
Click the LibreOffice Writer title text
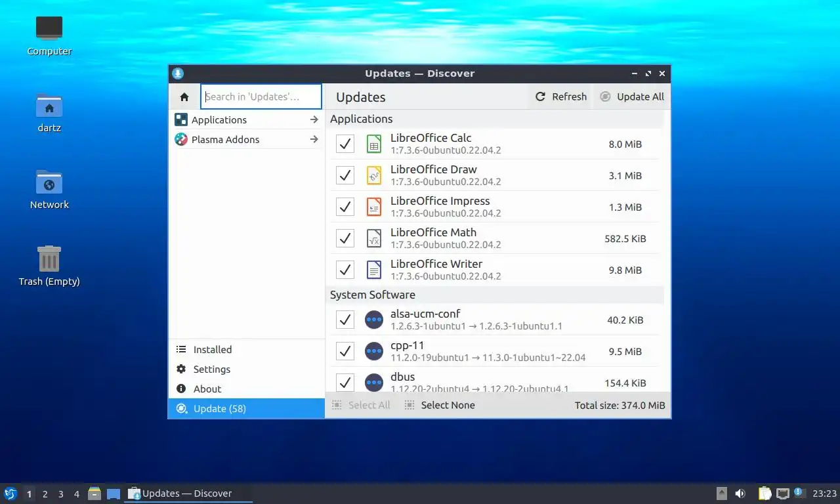point(436,264)
